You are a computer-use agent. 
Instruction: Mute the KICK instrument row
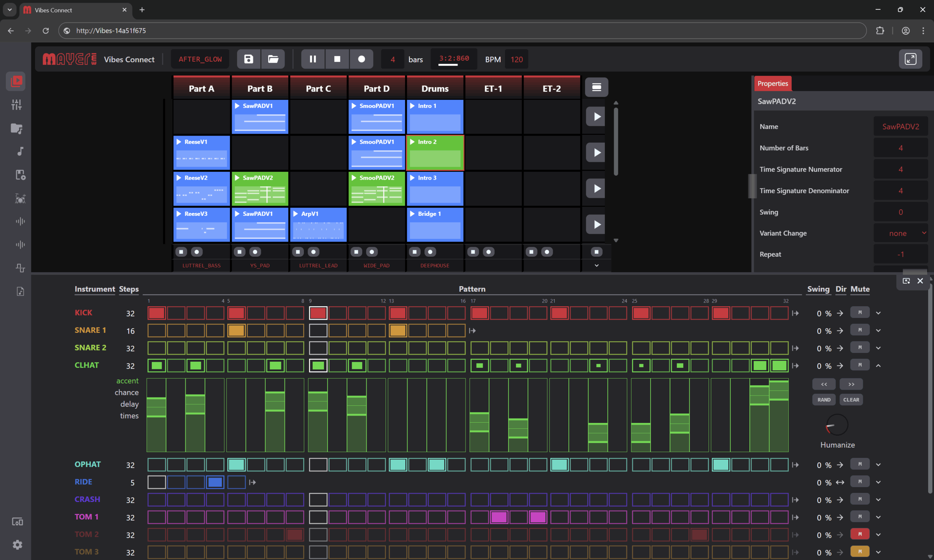click(x=860, y=312)
